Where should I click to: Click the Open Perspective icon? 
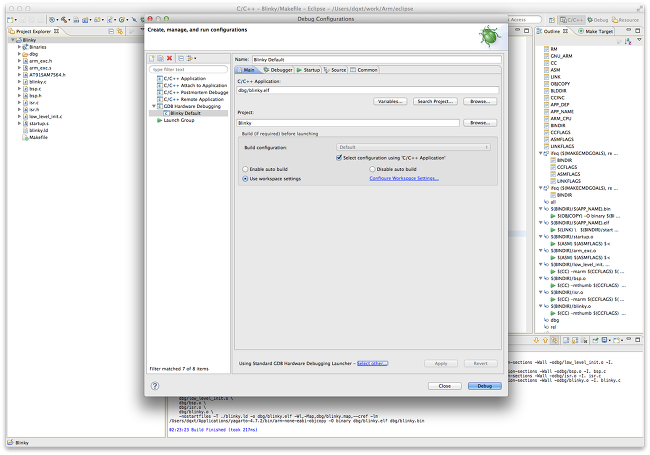[552, 20]
